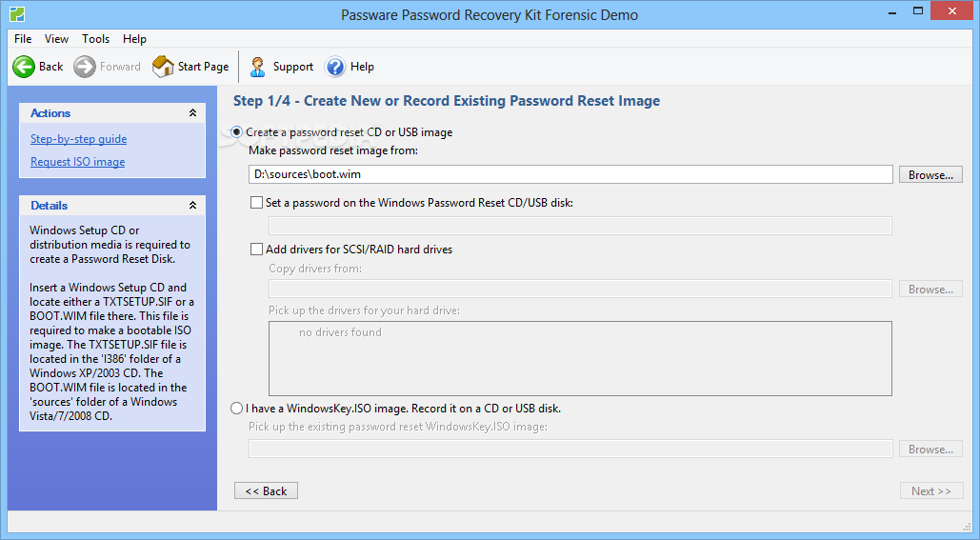Open Support via the person icon
Viewport: 980px width, 540px height.
tap(257, 67)
